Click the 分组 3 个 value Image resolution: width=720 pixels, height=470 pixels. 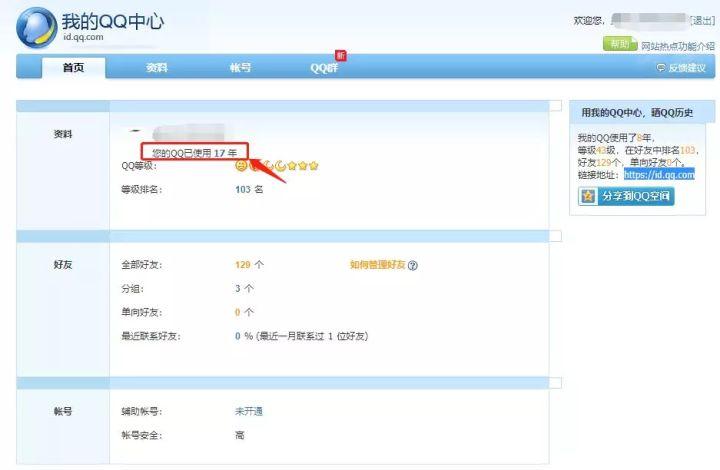pyautogui.click(x=244, y=289)
